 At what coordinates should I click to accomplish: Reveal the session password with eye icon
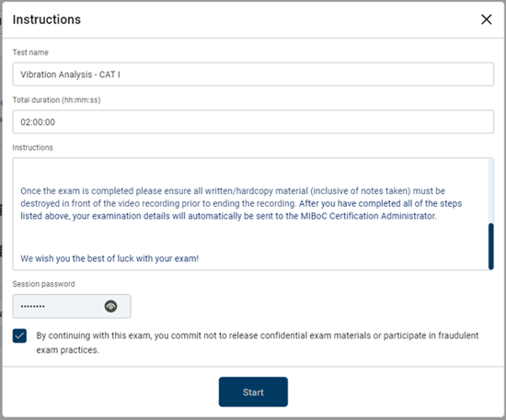[110, 306]
